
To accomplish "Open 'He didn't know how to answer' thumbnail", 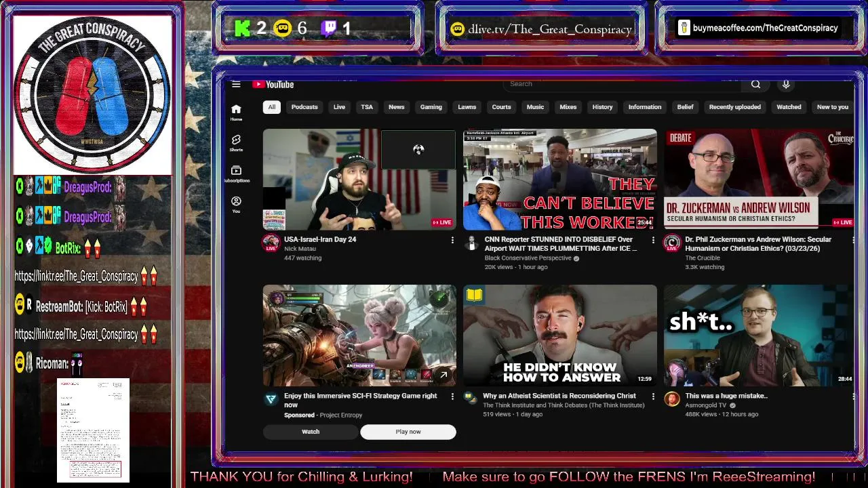I will tap(560, 335).
